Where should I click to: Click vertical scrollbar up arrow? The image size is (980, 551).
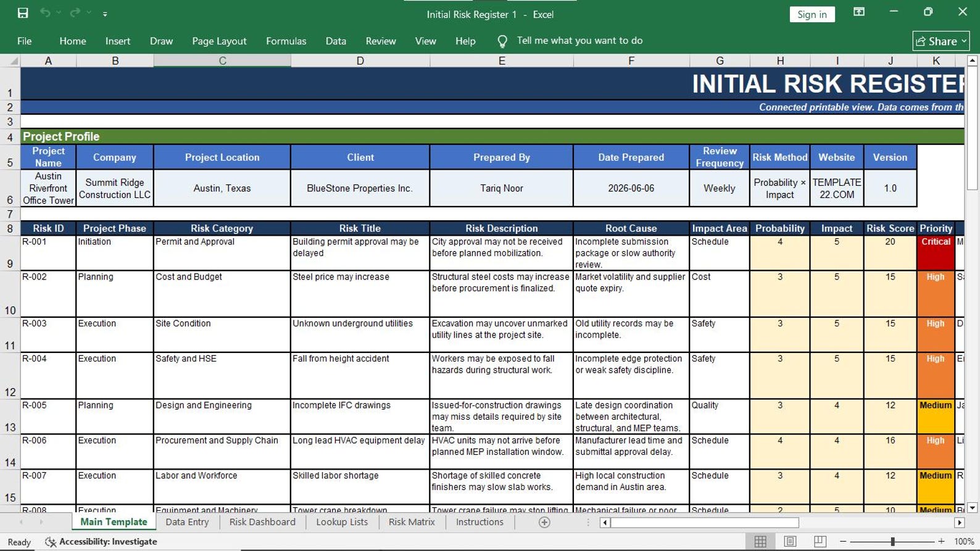coord(973,60)
